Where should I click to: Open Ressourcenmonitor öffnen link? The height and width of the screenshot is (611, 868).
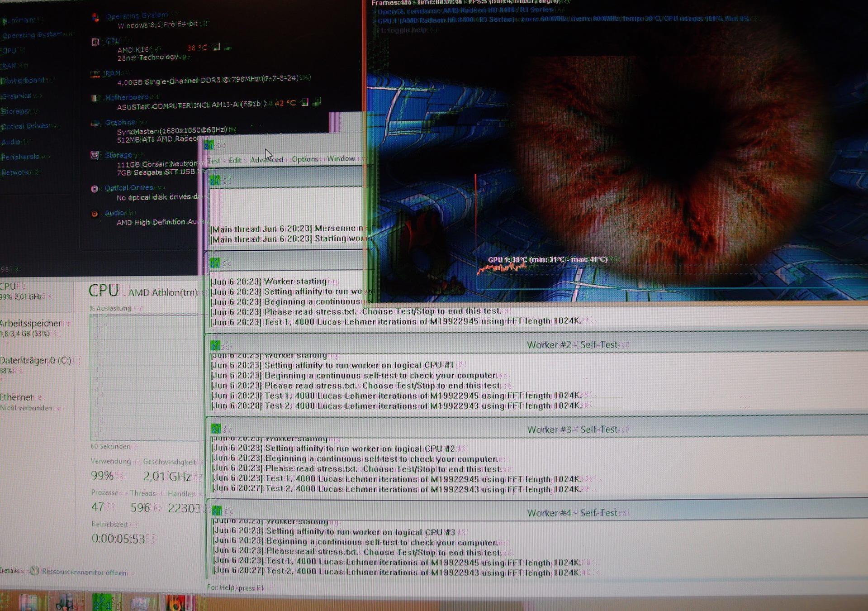point(84,572)
